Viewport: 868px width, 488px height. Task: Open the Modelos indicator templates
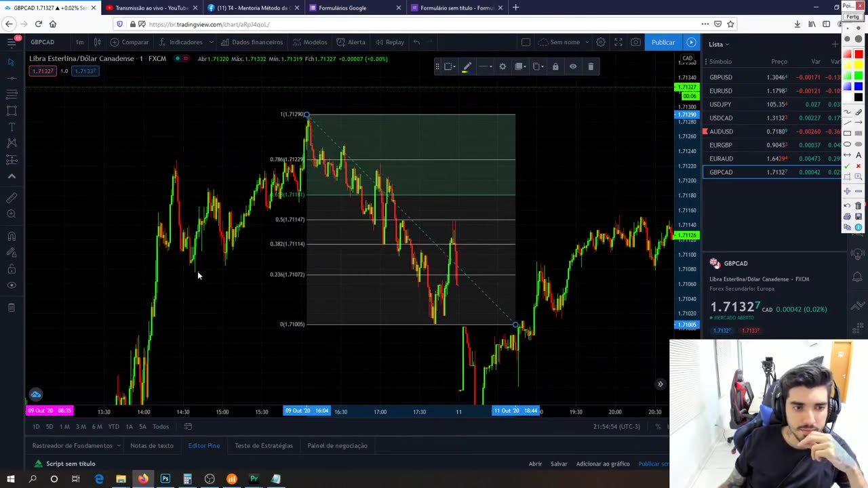click(309, 42)
